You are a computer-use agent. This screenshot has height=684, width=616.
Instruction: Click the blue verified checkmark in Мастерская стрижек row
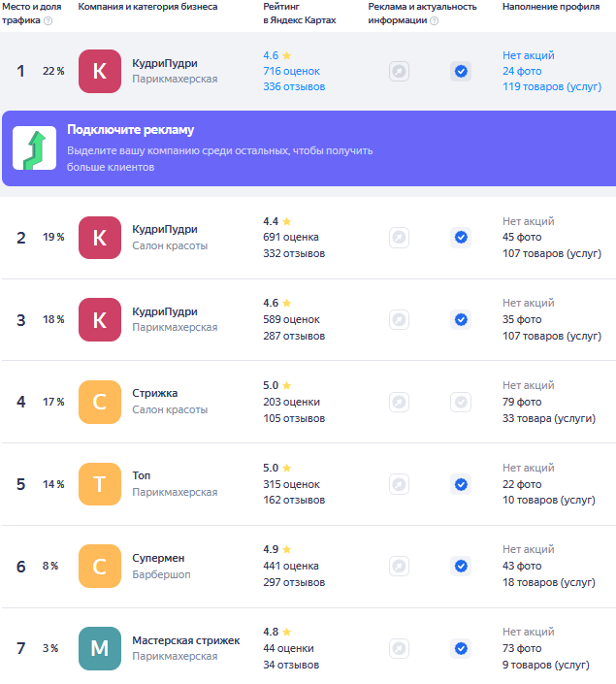461,649
